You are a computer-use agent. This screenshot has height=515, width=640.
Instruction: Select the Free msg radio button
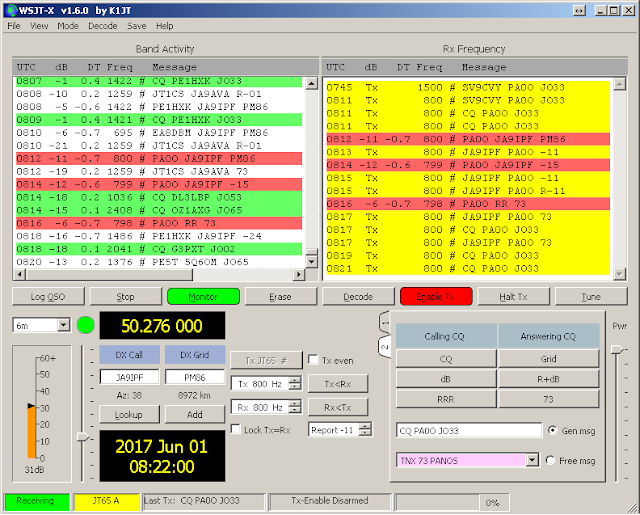coord(550,460)
